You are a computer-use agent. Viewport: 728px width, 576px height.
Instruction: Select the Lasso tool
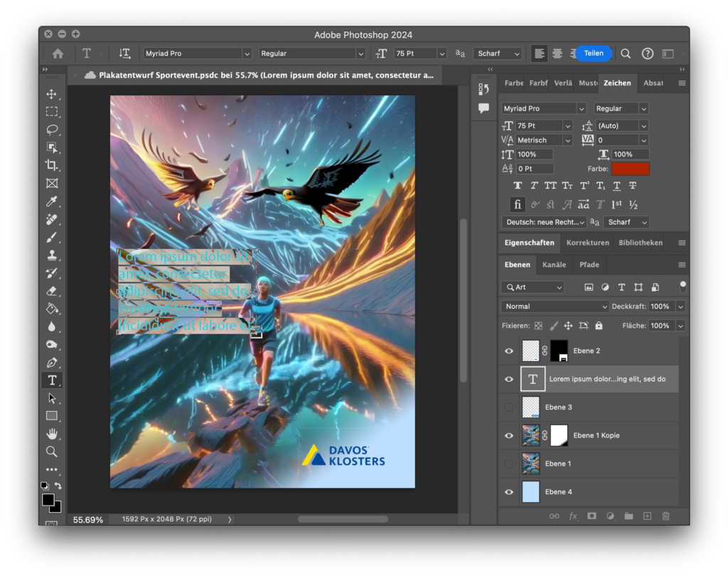(x=52, y=129)
